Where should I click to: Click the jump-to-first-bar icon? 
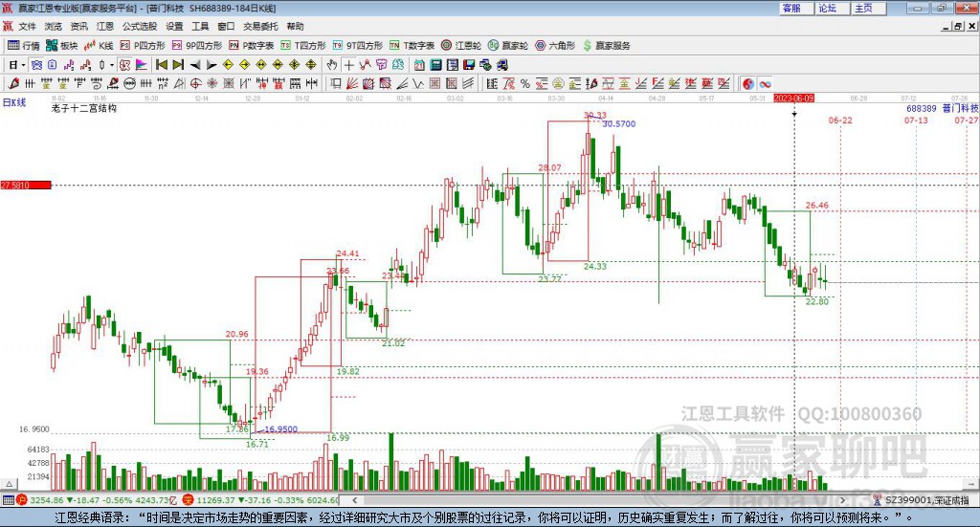[161, 65]
